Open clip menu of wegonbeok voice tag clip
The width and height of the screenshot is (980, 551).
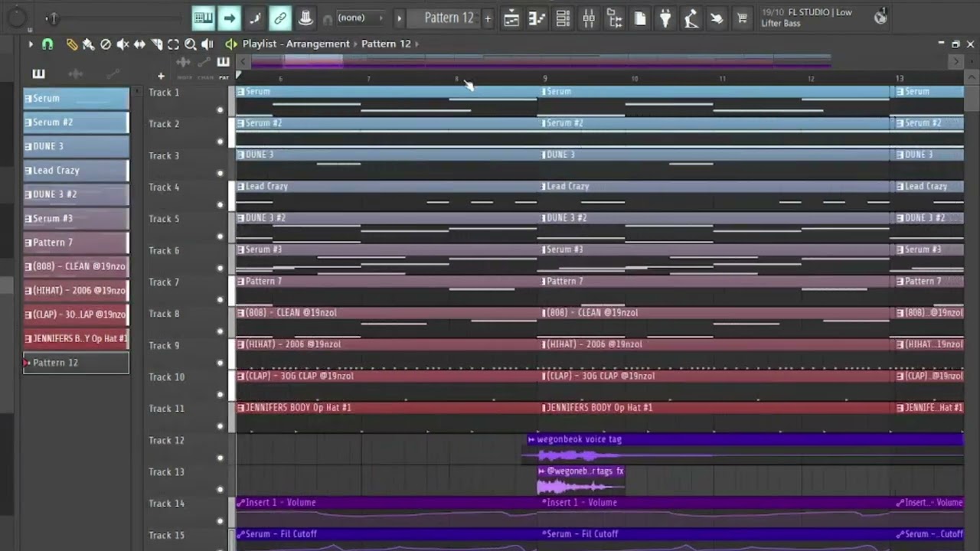click(531, 440)
